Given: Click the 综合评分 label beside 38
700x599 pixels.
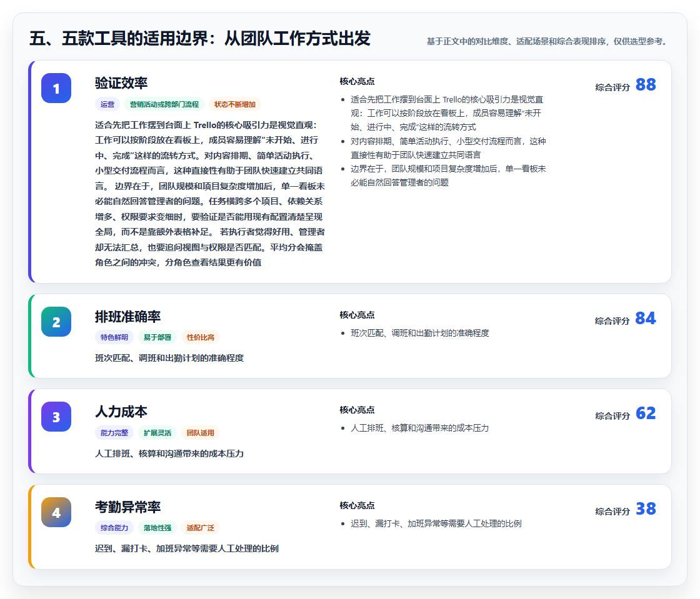Looking at the screenshot, I should point(612,512).
